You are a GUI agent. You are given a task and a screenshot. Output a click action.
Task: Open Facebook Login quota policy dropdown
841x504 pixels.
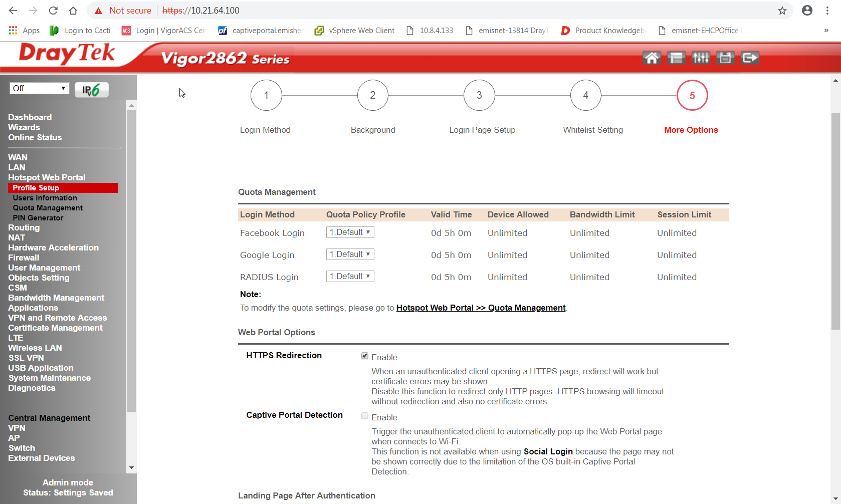click(x=350, y=232)
